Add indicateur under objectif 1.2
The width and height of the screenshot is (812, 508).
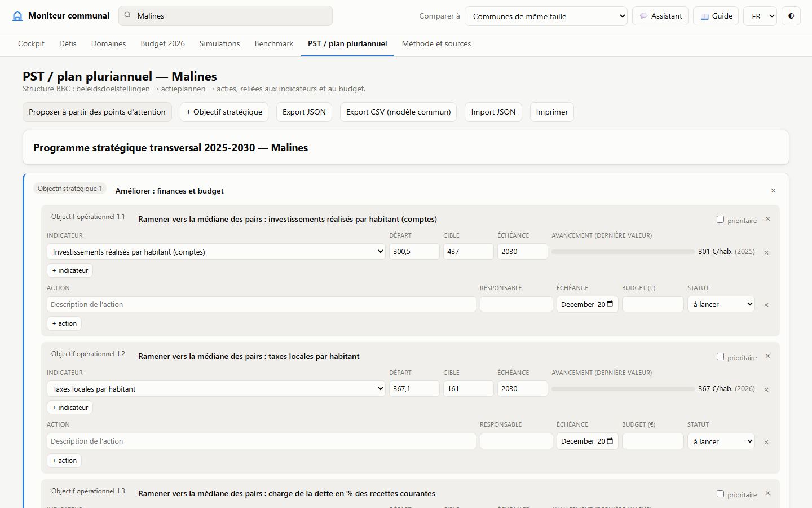(70, 408)
